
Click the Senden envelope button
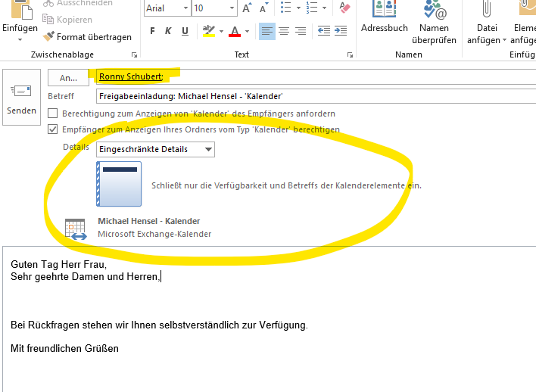[21, 98]
